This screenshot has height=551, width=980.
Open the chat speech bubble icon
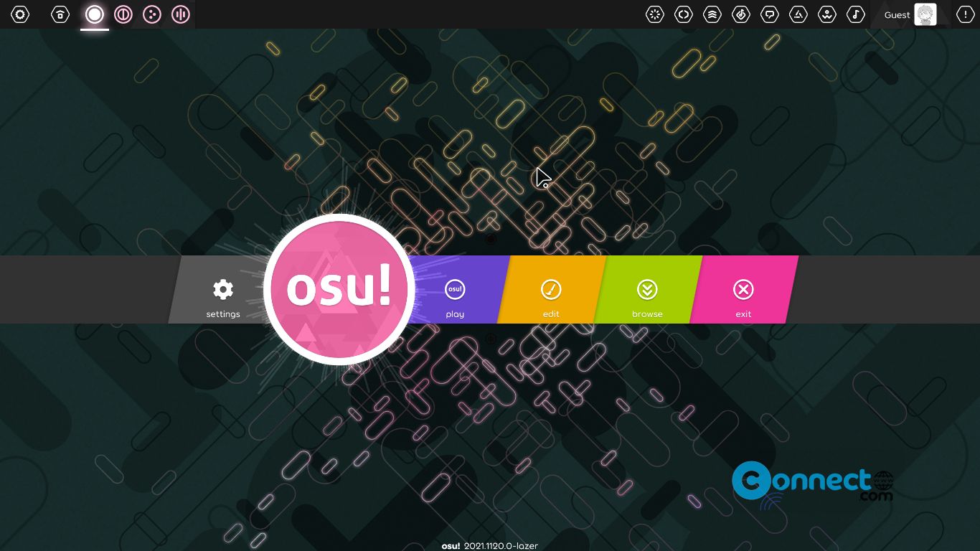click(770, 14)
